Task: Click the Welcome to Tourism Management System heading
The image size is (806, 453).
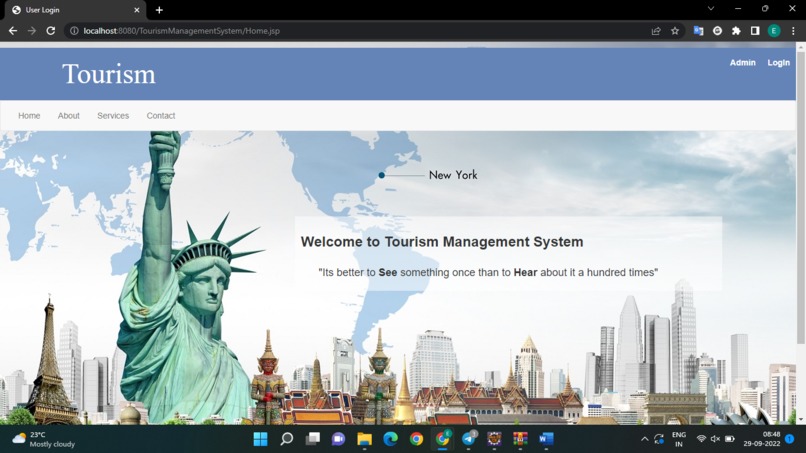Action: tap(442, 242)
